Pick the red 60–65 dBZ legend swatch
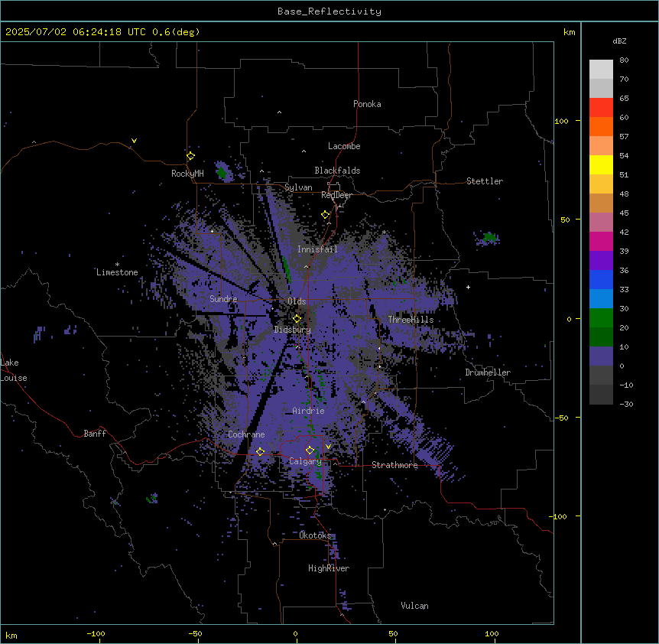 [601, 108]
